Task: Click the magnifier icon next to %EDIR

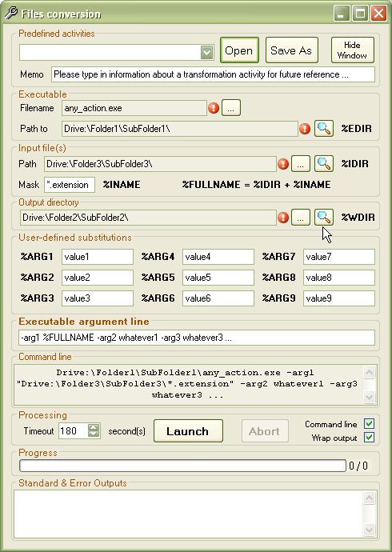Action: click(324, 129)
